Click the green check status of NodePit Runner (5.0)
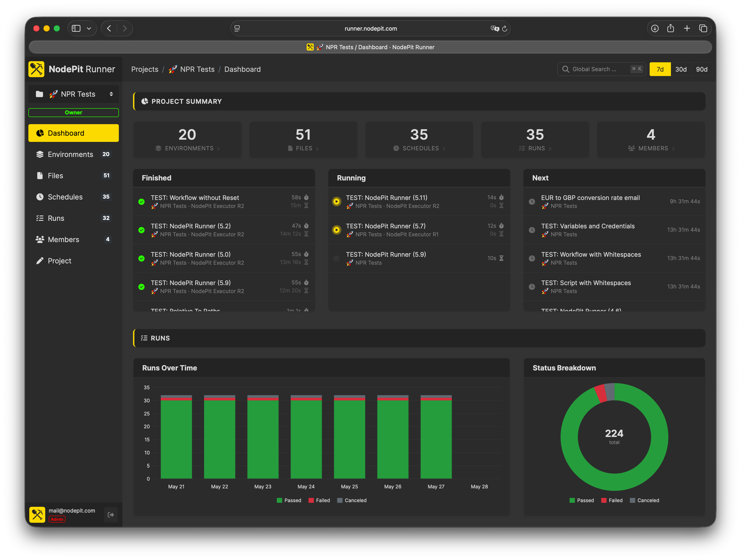Viewport: 741px width, 560px height. click(x=141, y=258)
